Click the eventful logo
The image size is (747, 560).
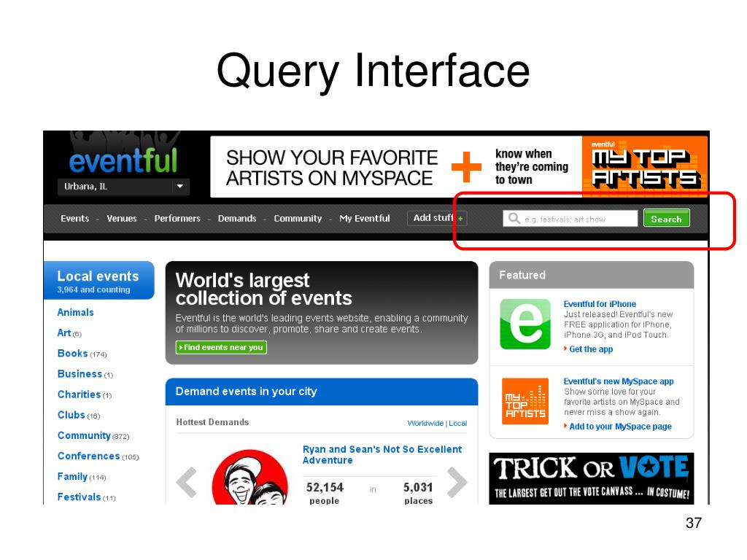123,160
